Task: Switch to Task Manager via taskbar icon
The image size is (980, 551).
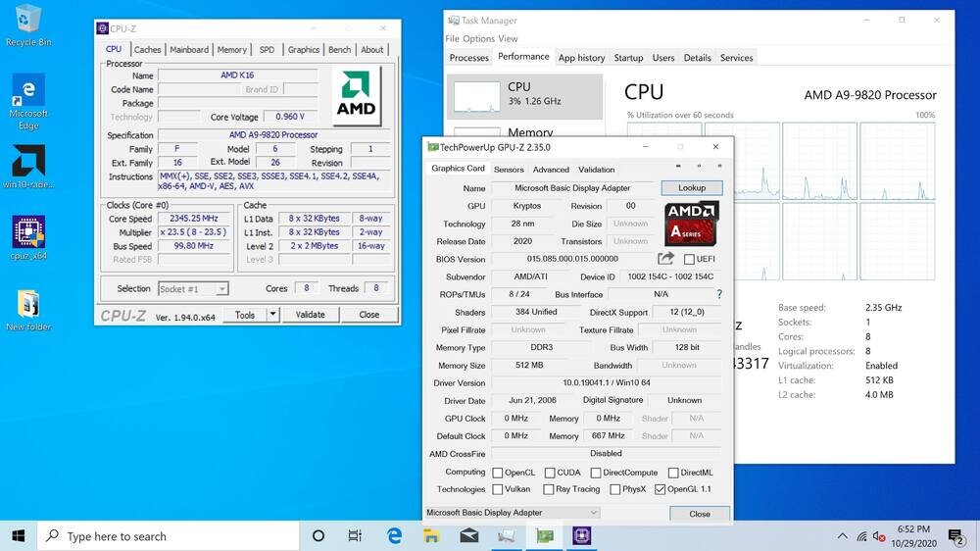Action: [x=507, y=536]
